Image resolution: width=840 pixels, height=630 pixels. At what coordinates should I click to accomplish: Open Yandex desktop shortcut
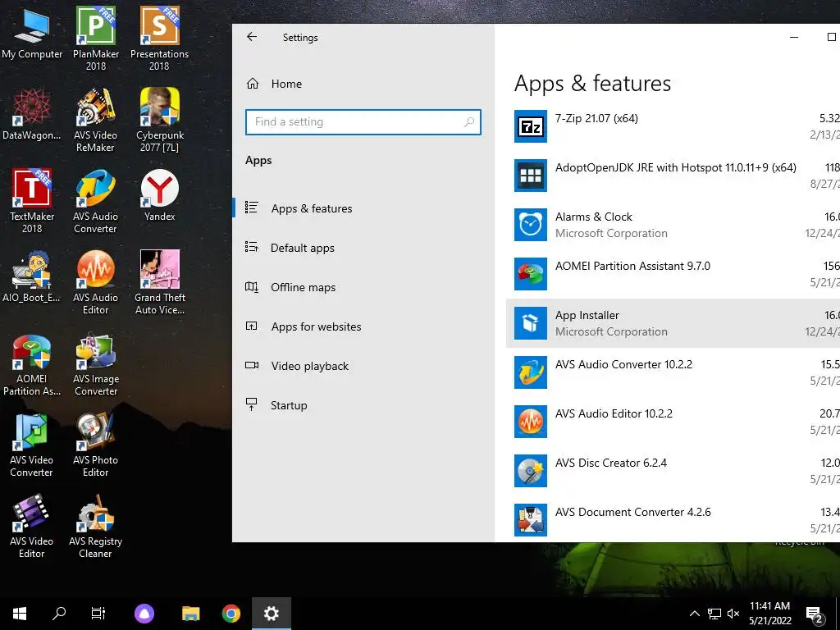(x=160, y=195)
